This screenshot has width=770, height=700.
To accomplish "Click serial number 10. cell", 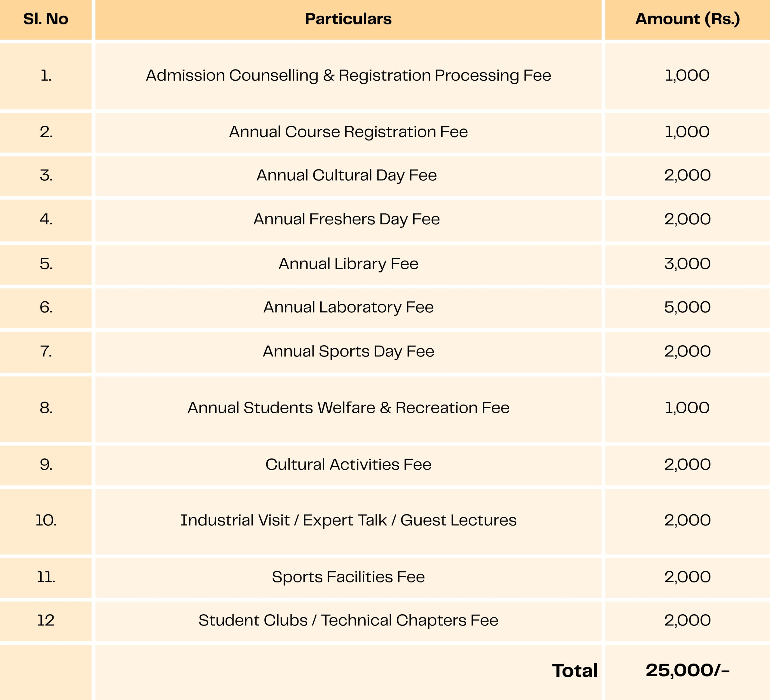I will coord(46,520).
